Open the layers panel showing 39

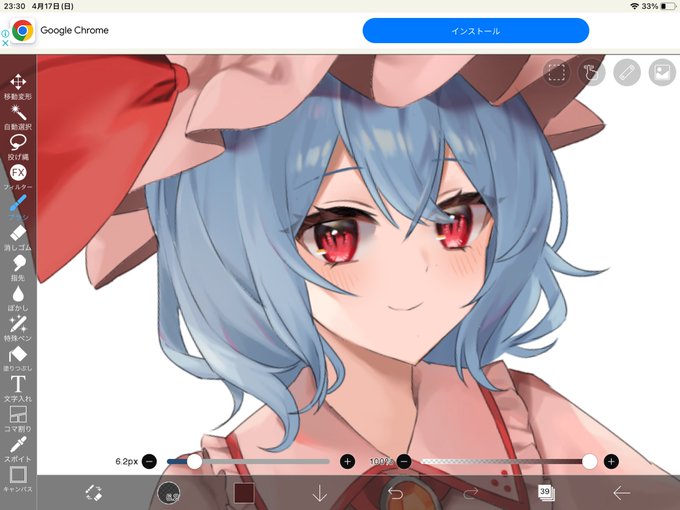[x=546, y=493]
